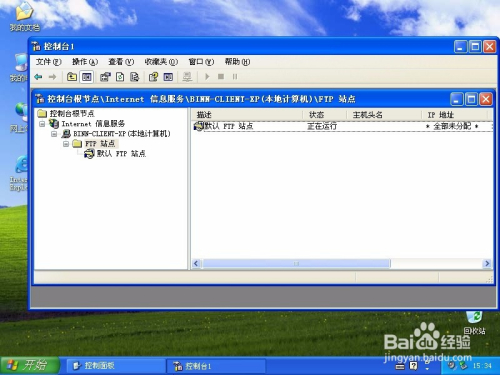Collapse the BINN-CLIENT-XP node

54,134
